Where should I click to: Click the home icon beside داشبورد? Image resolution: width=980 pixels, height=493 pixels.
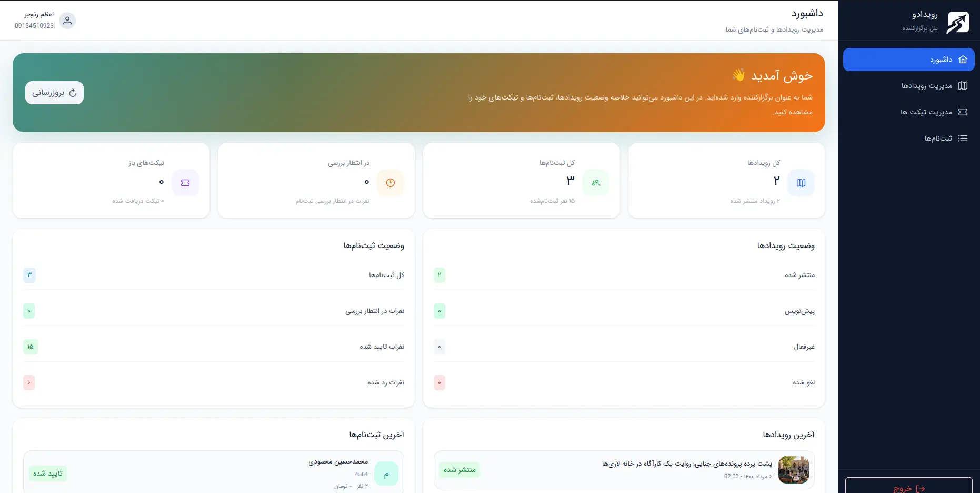(x=963, y=60)
